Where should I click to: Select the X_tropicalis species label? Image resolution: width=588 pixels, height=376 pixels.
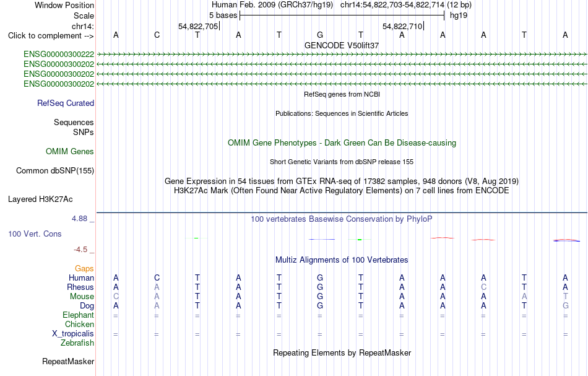pos(73,334)
